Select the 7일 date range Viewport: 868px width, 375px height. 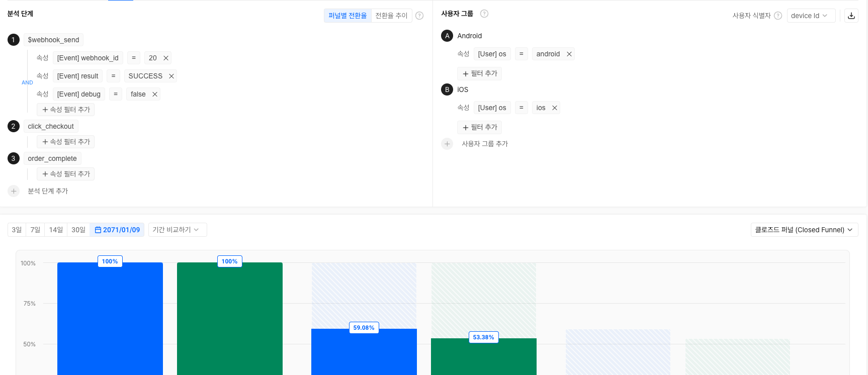tap(35, 230)
